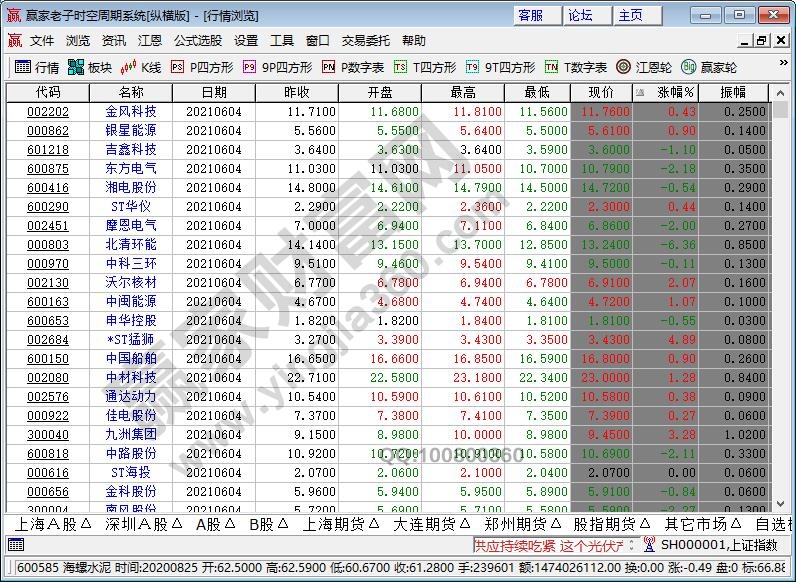This screenshot has width=796, height=582.
Task: Open the P数字表 tool
Action: 353,67
